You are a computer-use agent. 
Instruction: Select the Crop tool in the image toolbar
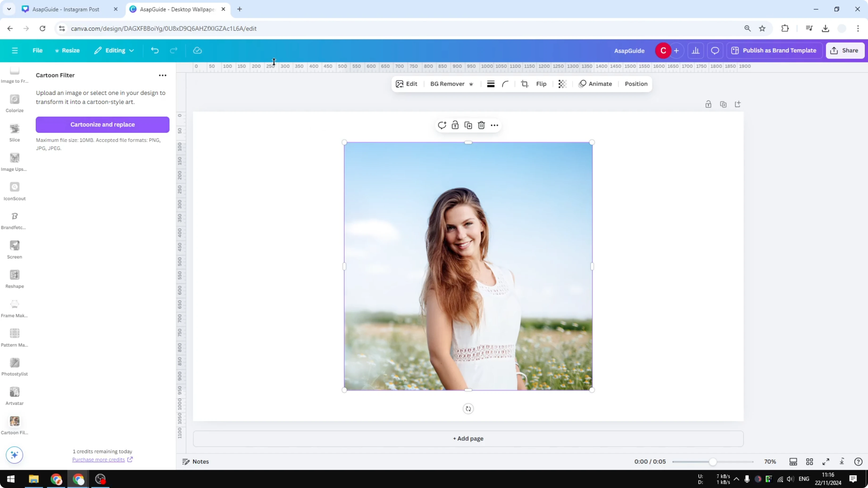coord(525,84)
